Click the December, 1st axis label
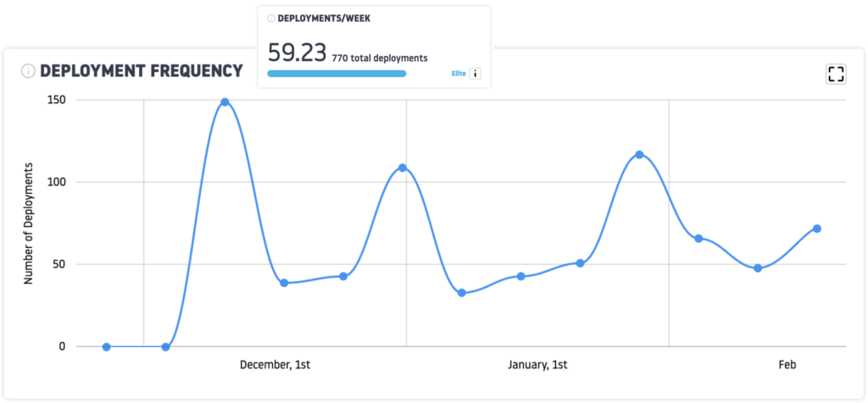 (x=275, y=365)
